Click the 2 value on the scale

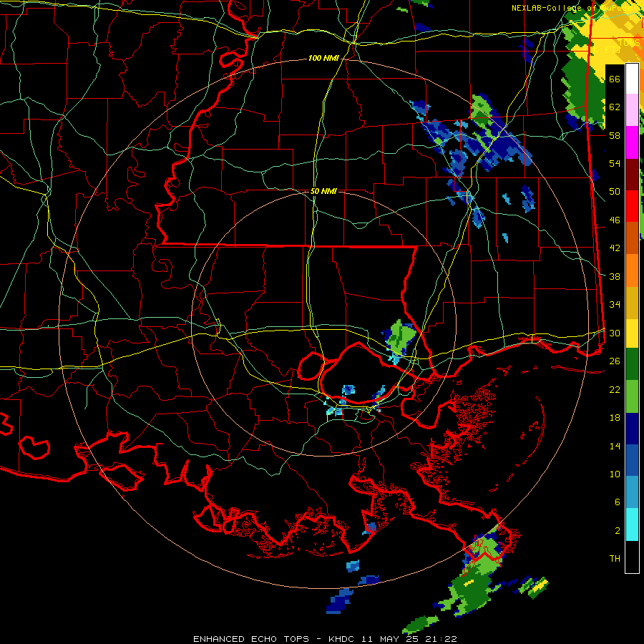coord(618,531)
